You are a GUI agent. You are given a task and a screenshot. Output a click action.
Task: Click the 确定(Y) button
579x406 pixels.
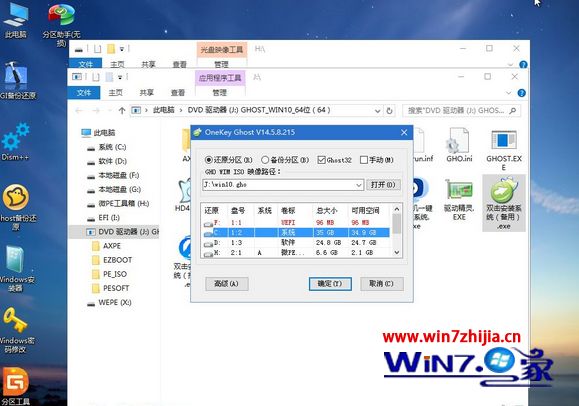click(330, 284)
